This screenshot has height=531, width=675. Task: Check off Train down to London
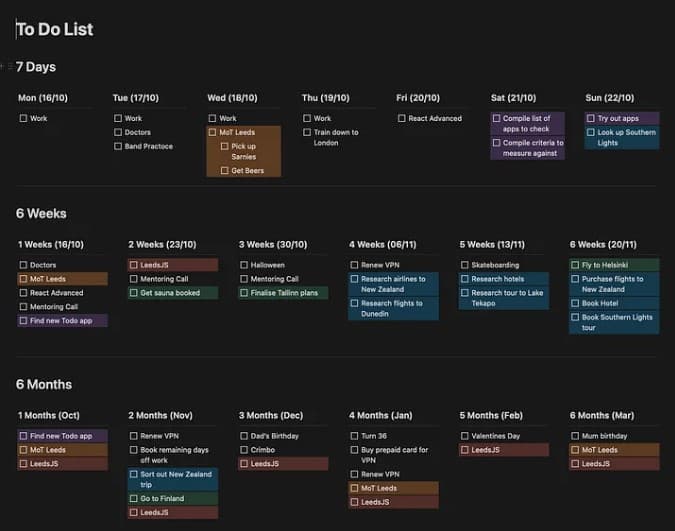coord(307,132)
